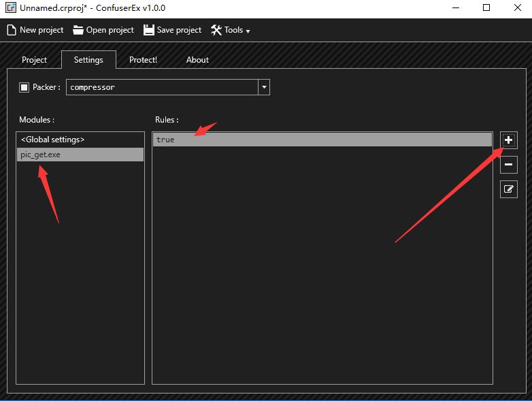Enable the Packer checkbox

click(x=24, y=87)
